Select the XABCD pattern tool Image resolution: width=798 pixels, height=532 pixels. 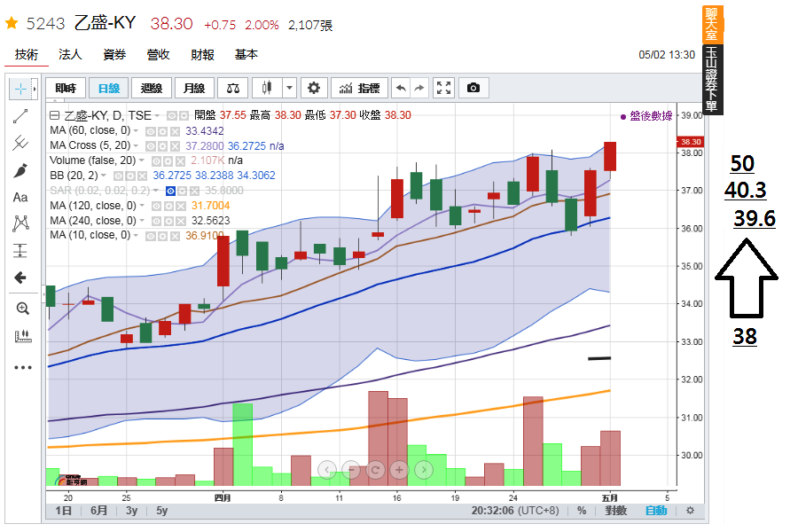(20, 223)
